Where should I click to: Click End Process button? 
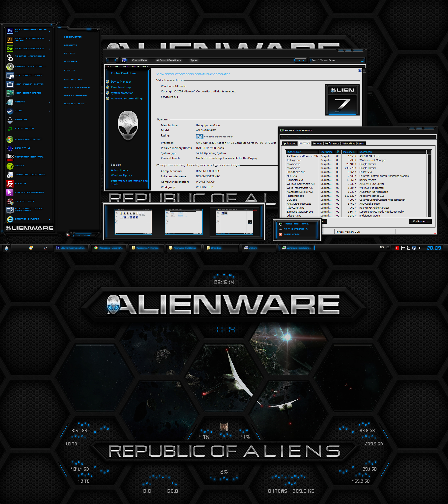(420, 221)
